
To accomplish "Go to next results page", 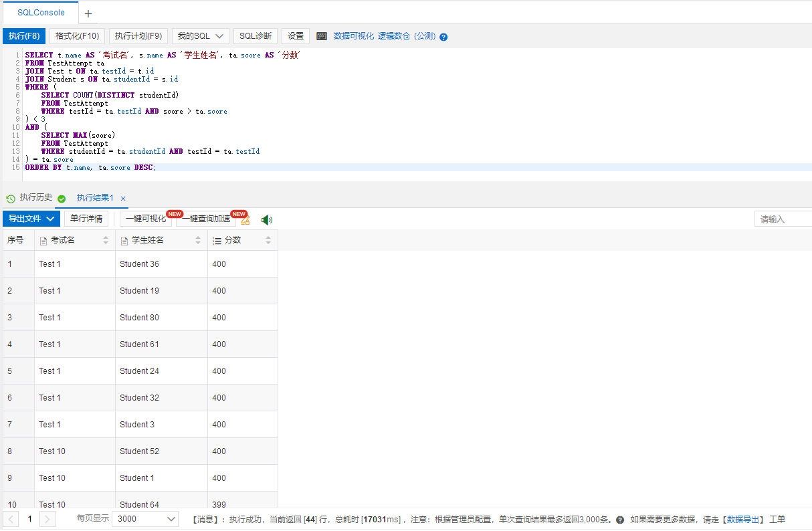I will pyautogui.click(x=47, y=519).
